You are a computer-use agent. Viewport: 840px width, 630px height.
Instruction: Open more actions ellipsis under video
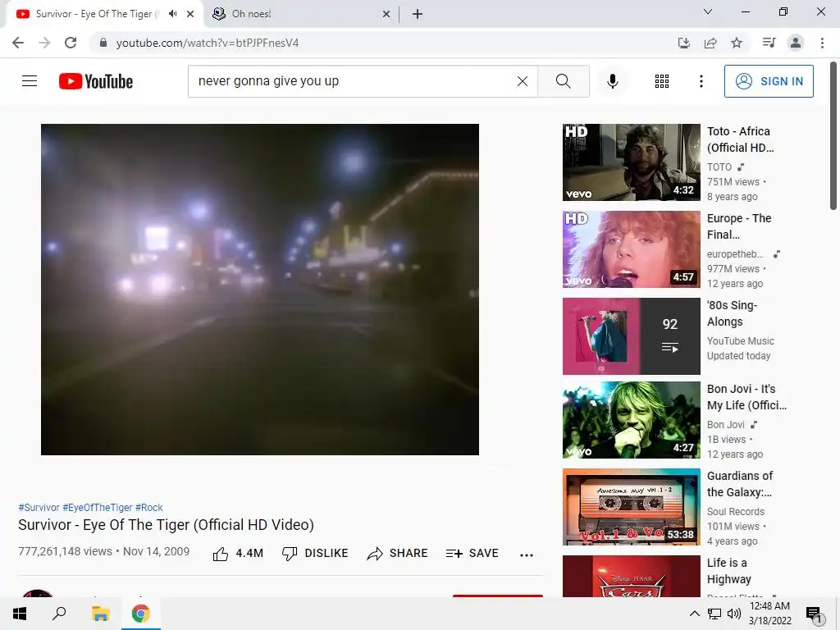(x=527, y=555)
